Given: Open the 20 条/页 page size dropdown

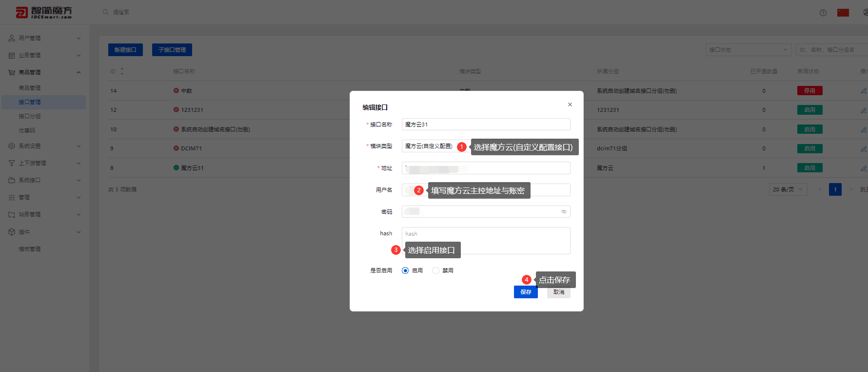Looking at the screenshot, I should click(789, 189).
